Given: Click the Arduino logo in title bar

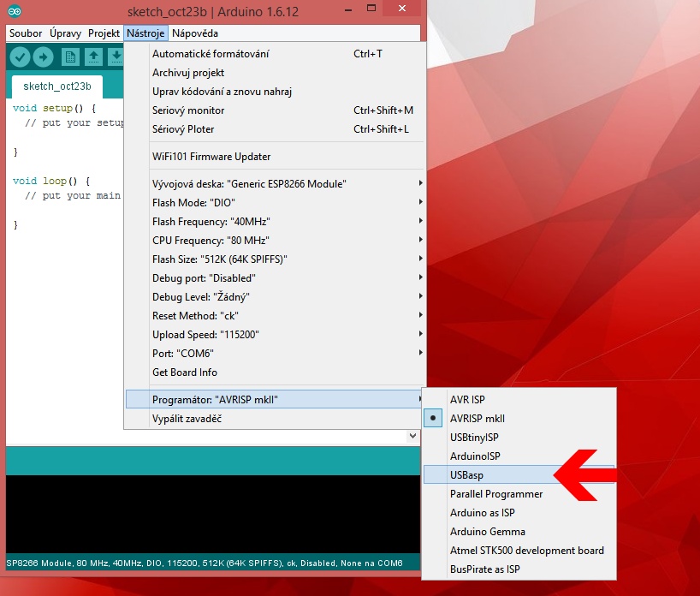Looking at the screenshot, I should click(16, 12).
